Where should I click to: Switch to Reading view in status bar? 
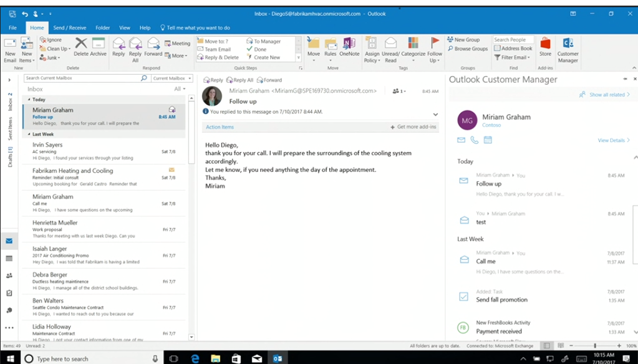point(560,346)
